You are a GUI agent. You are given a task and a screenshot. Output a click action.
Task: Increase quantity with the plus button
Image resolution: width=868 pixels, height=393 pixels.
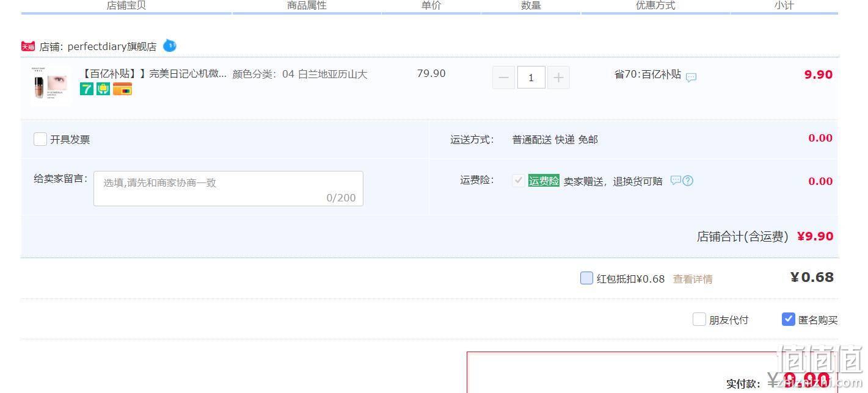coord(558,78)
